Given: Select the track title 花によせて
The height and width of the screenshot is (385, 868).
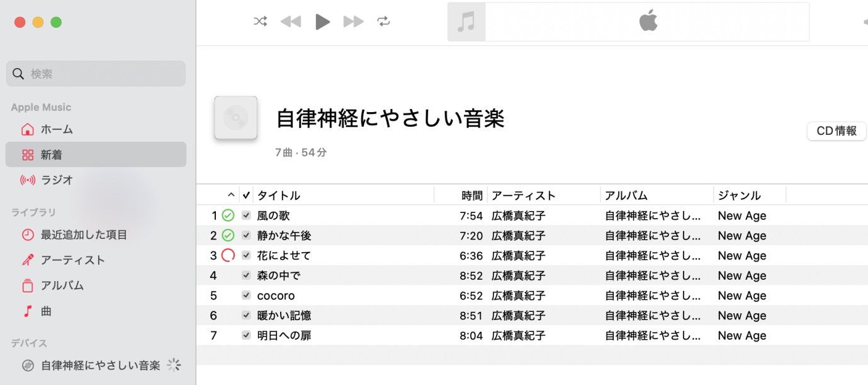Looking at the screenshot, I should 284,255.
